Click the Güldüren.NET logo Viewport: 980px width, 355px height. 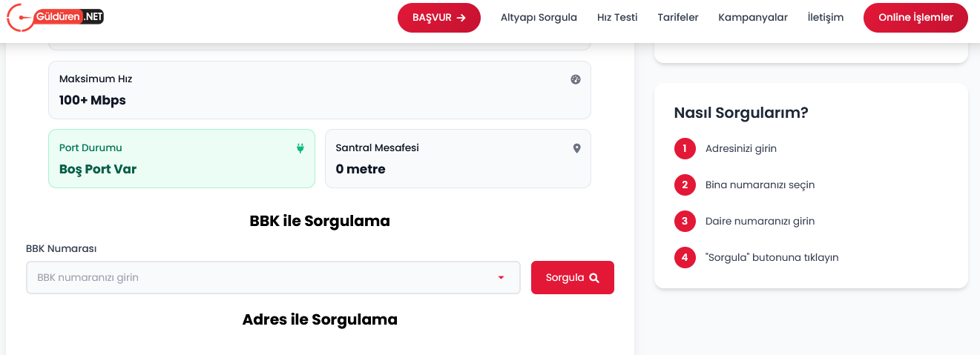coord(56,18)
